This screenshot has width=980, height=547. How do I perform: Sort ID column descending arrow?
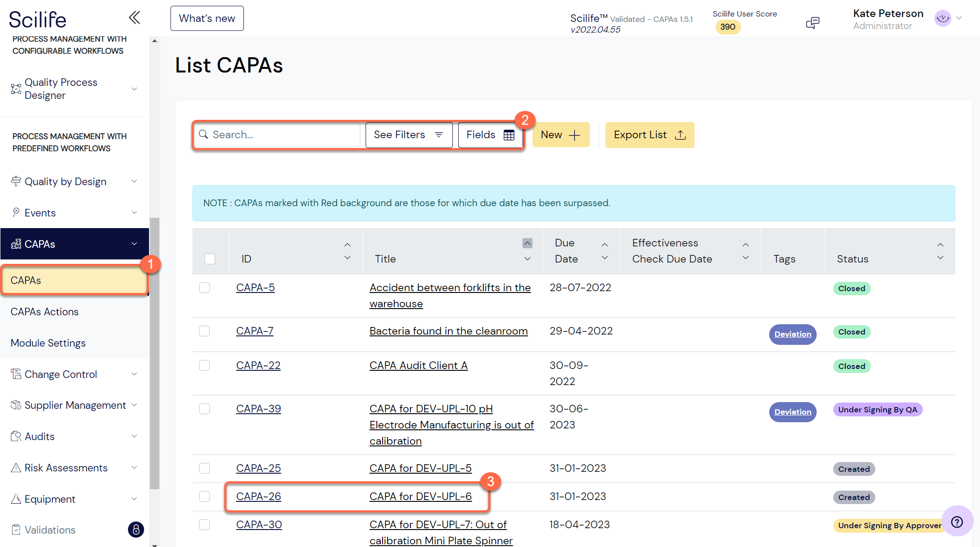pos(347,258)
